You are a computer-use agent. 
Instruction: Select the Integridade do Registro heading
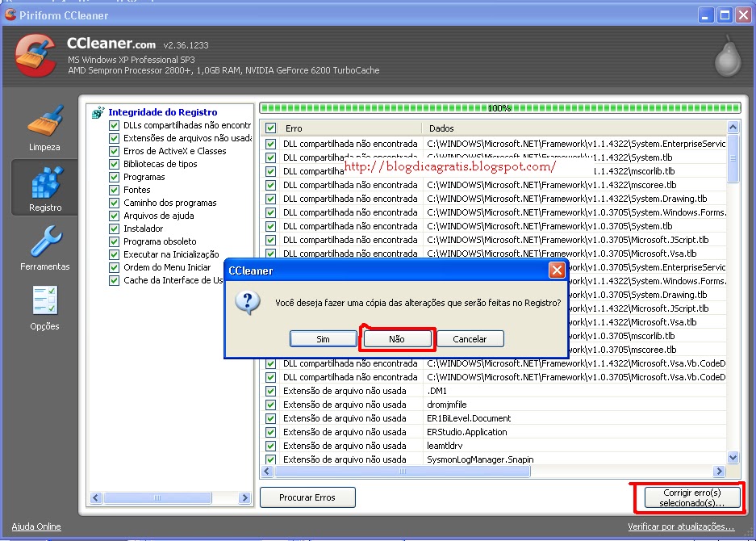[163, 112]
